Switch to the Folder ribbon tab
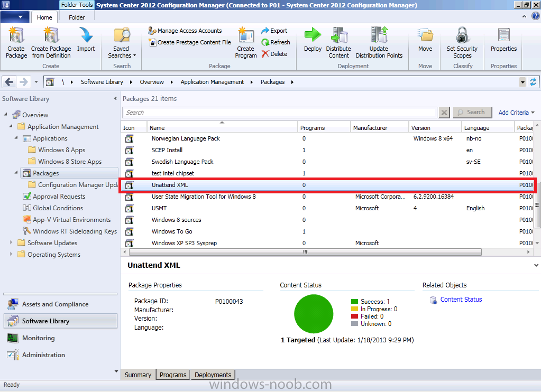The image size is (541, 392). [77, 17]
